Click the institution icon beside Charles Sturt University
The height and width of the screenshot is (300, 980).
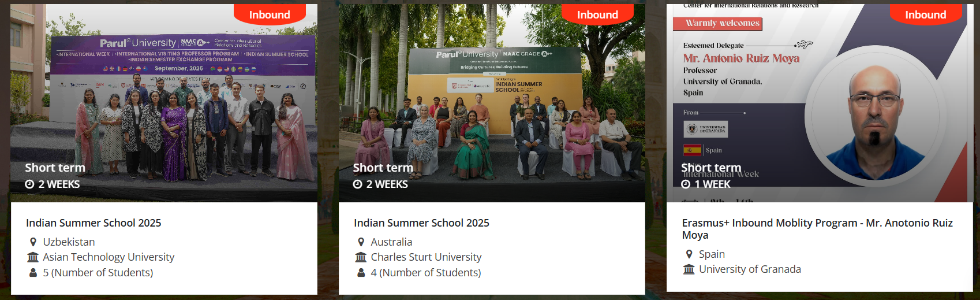click(x=361, y=257)
